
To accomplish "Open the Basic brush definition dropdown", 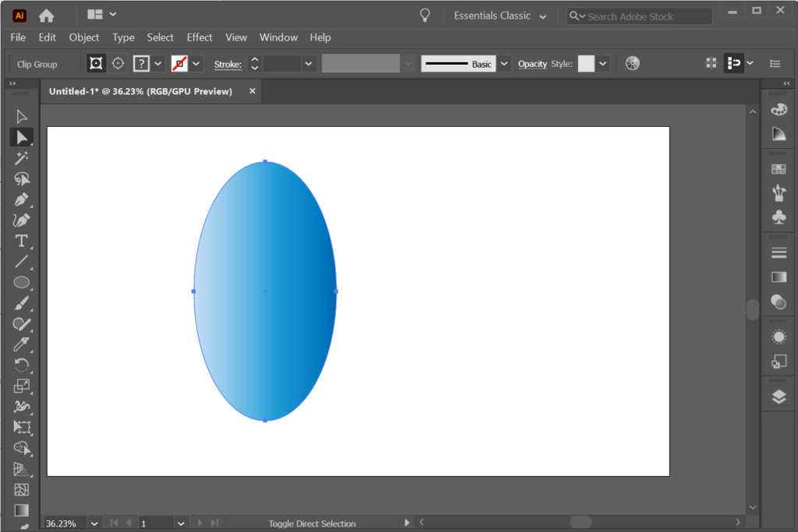I will tap(503, 63).
